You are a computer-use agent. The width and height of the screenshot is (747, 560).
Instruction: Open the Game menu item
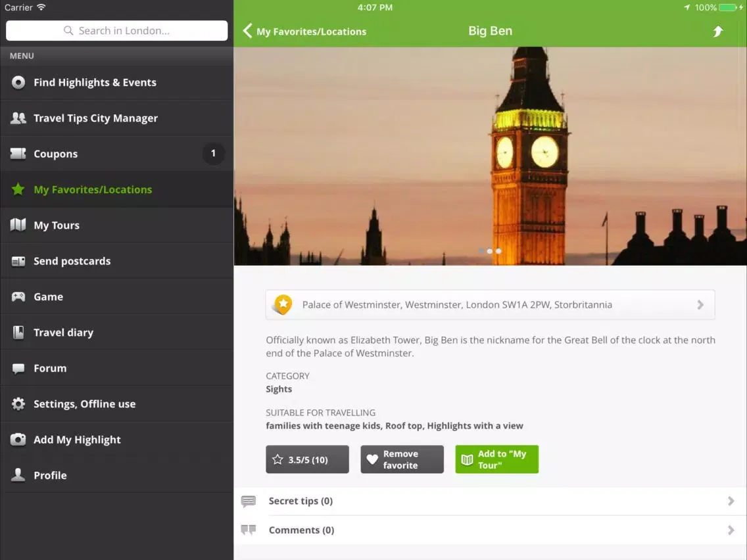pyautogui.click(x=117, y=296)
